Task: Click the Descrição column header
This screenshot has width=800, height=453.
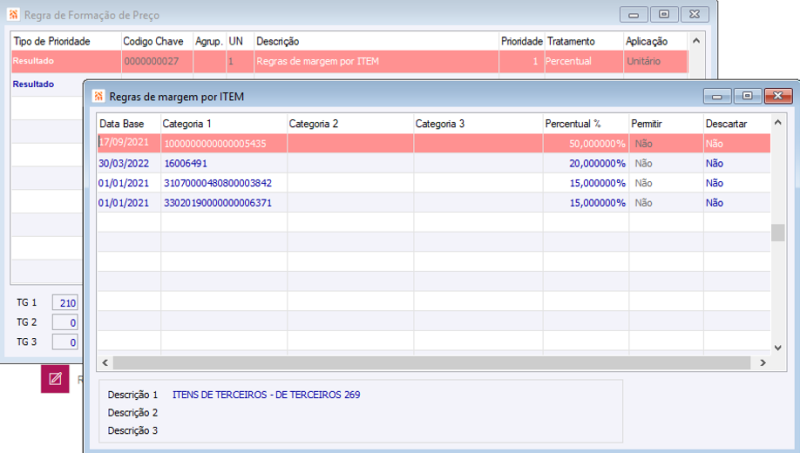Action: (x=278, y=41)
